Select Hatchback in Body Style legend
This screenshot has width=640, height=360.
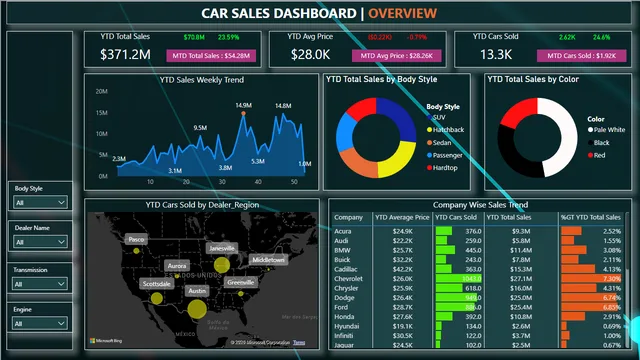pos(445,130)
